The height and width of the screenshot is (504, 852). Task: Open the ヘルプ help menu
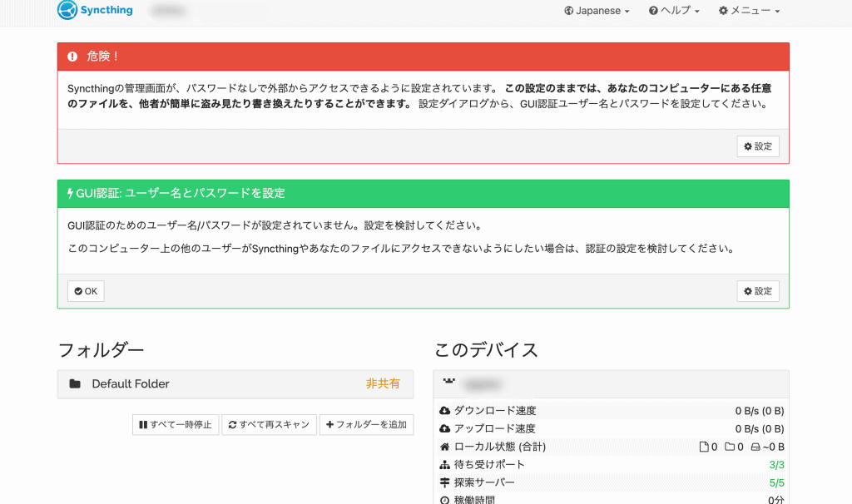674,11
